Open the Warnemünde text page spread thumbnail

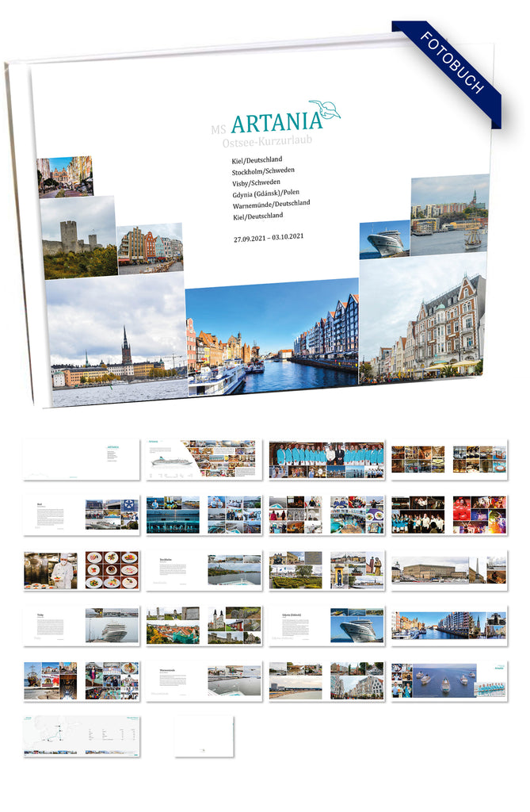coord(204,681)
